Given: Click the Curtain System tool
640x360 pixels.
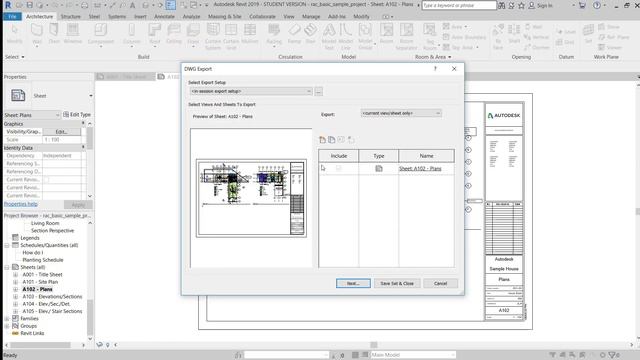Looking at the screenshot, I should tap(213, 36).
